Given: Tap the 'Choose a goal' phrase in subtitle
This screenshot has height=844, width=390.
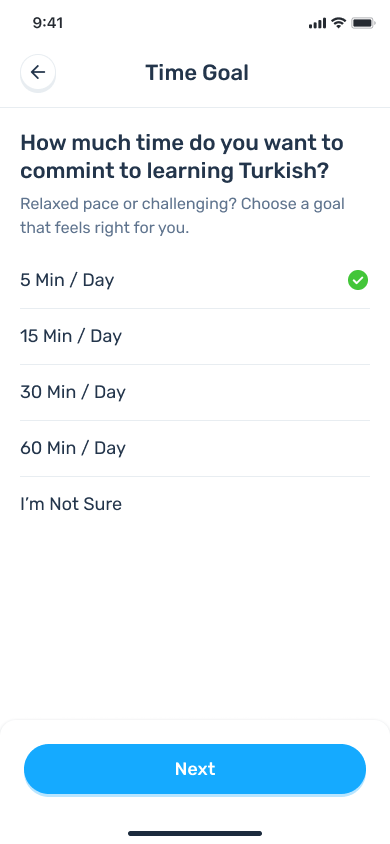Looking at the screenshot, I should (293, 204).
